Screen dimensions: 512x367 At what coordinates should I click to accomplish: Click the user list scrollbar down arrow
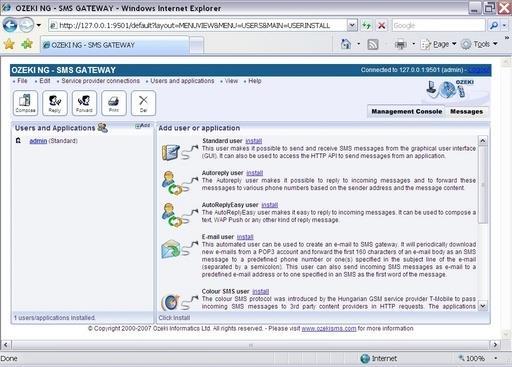(x=482, y=305)
